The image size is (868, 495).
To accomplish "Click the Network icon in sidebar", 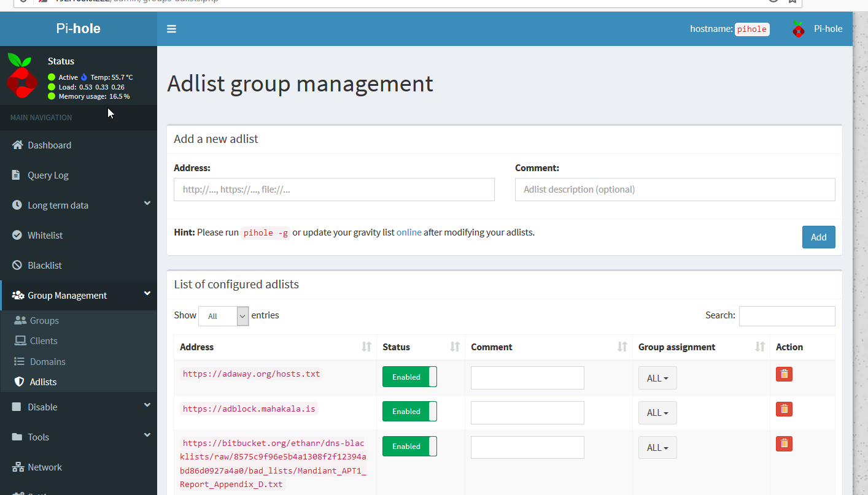I will 18,467.
